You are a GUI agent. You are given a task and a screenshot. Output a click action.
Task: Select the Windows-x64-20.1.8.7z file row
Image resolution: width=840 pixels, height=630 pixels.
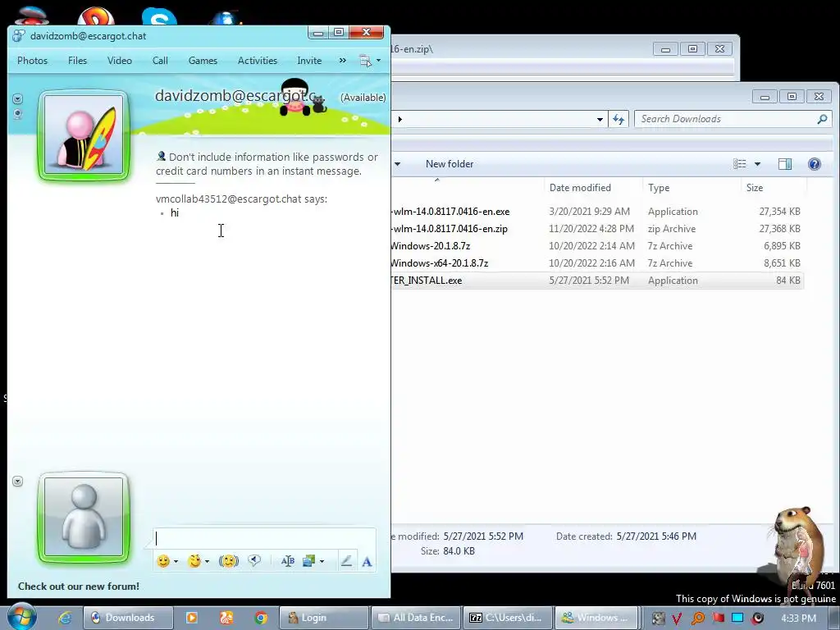point(597,263)
